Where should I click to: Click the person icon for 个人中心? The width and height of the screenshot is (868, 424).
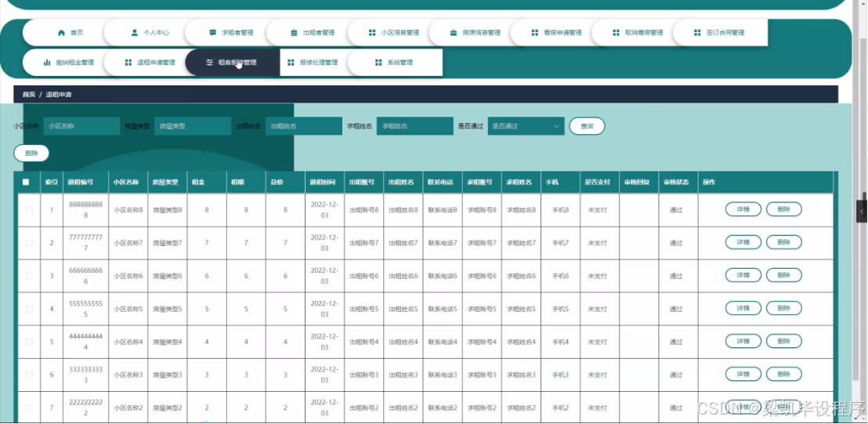tap(135, 33)
